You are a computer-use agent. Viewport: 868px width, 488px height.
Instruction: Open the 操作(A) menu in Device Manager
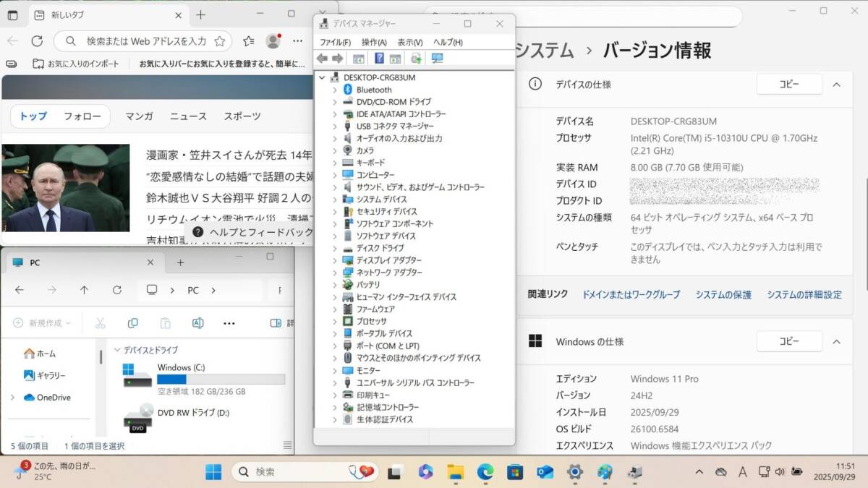[373, 42]
